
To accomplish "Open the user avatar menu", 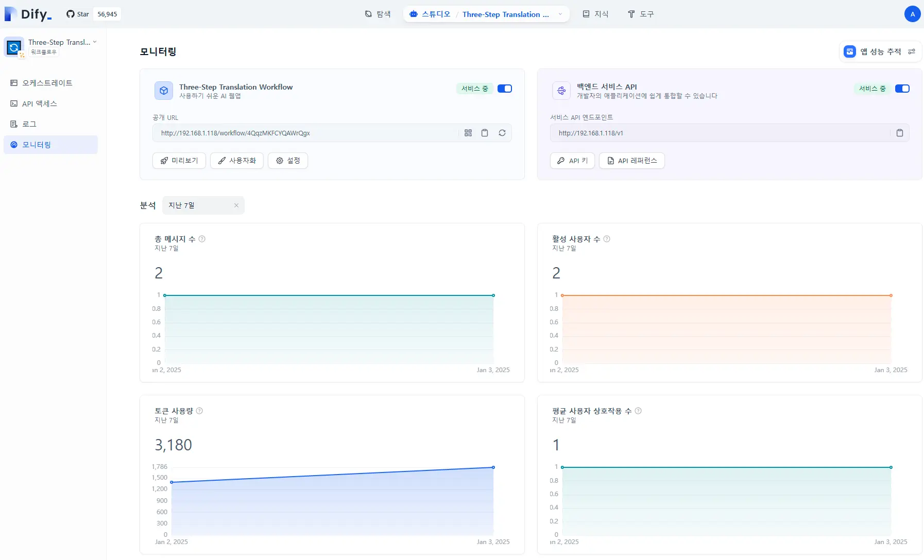I will click(x=912, y=14).
